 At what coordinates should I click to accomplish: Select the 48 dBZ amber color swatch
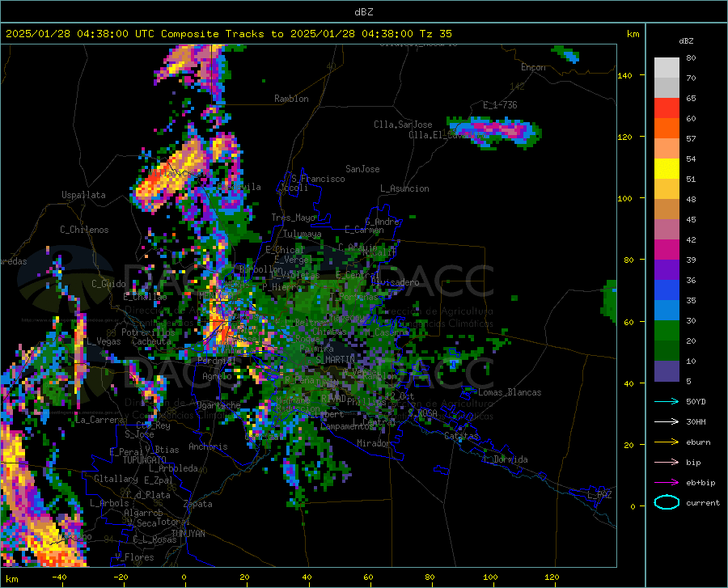pyautogui.click(x=667, y=189)
